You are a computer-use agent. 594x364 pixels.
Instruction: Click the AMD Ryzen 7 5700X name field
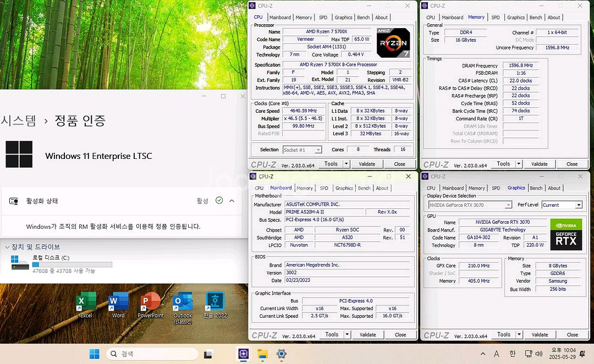pos(326,32)
